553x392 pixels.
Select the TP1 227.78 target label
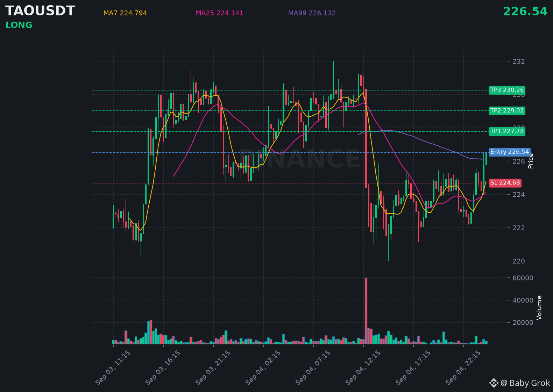pyautogui.click(x=507, y=131)
